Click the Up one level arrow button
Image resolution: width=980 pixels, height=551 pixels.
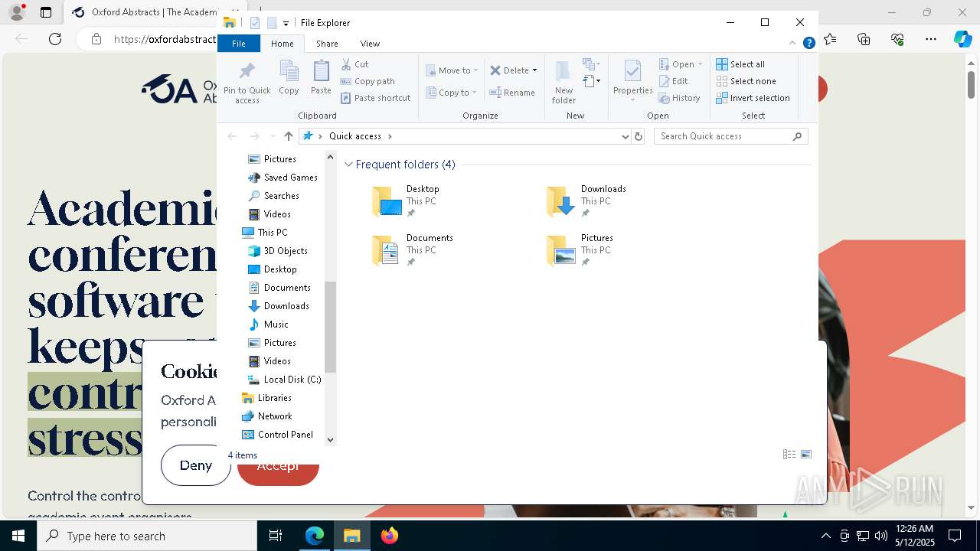point(288,136)
